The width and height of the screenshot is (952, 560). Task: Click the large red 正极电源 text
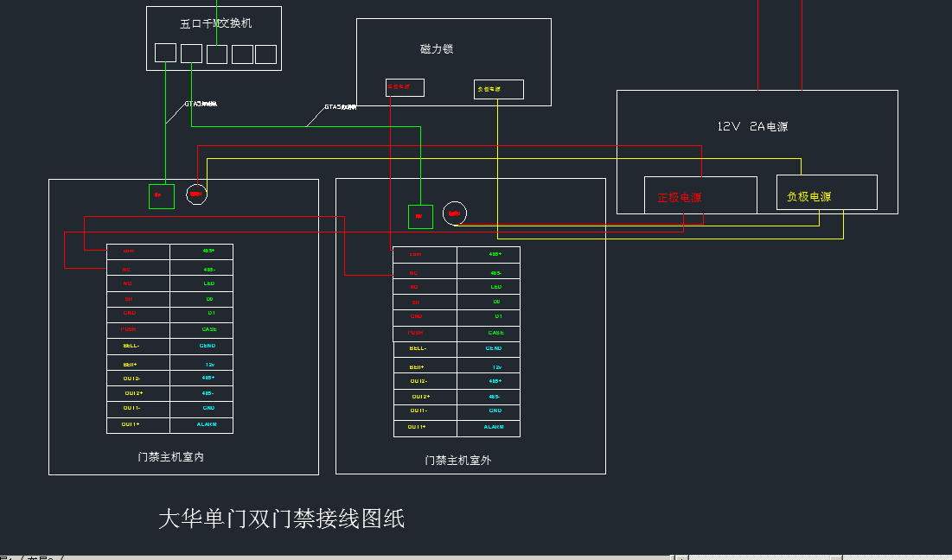[x=679, y=197]
